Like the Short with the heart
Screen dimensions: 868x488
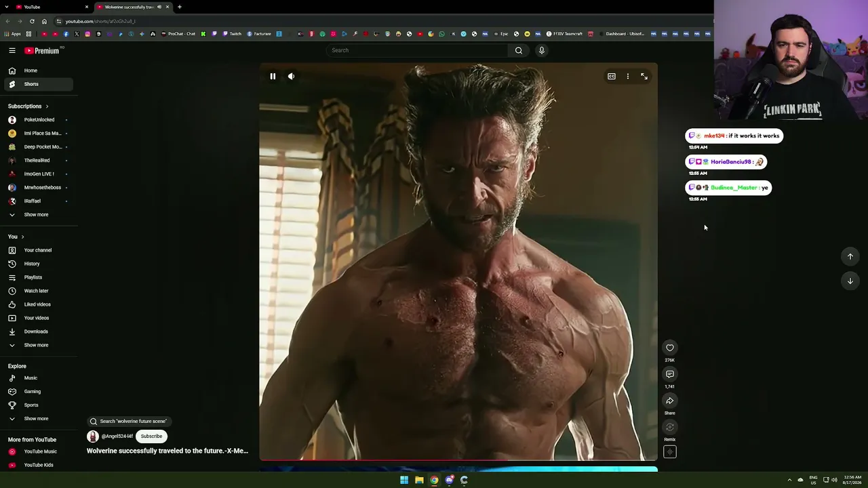click(x=670, y=348)
